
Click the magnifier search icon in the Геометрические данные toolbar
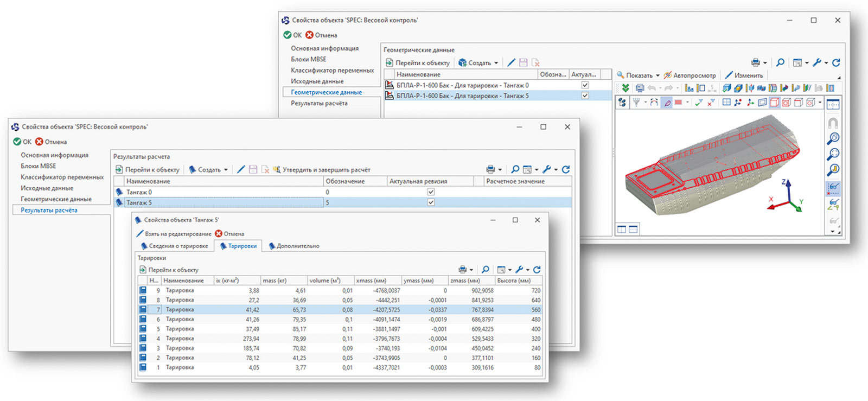tap(780, 62)
